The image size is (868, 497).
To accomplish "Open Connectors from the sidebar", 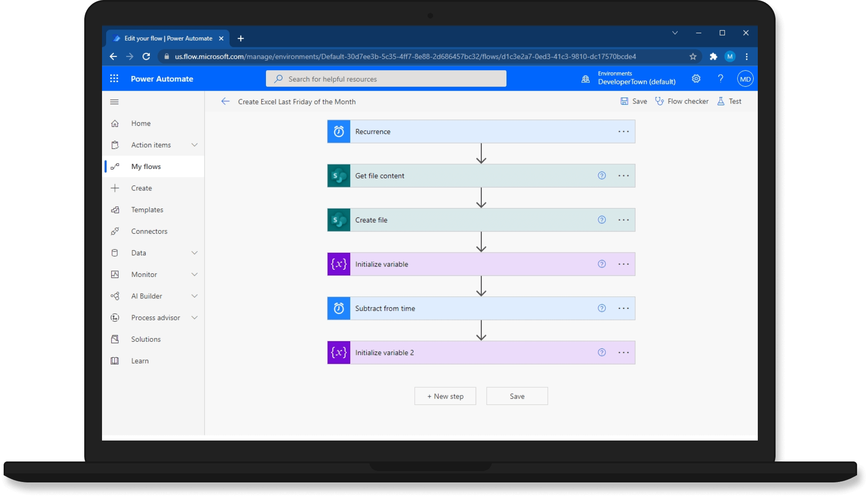I will tap(149, 231).
